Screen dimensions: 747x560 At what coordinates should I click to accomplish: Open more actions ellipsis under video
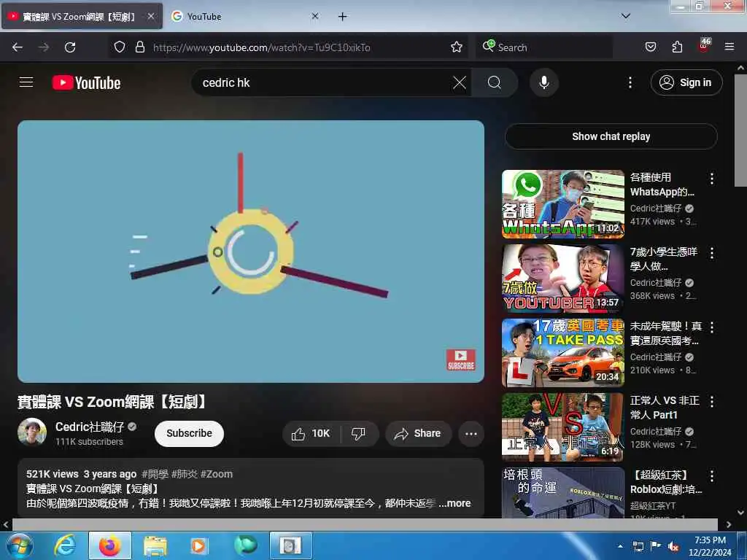tap(471, 433)
